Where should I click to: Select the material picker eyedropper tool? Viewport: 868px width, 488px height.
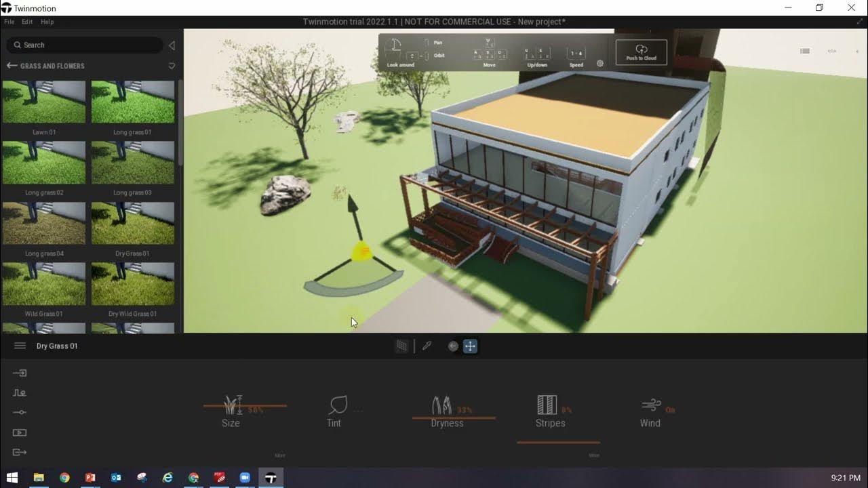tap(427, 346)
